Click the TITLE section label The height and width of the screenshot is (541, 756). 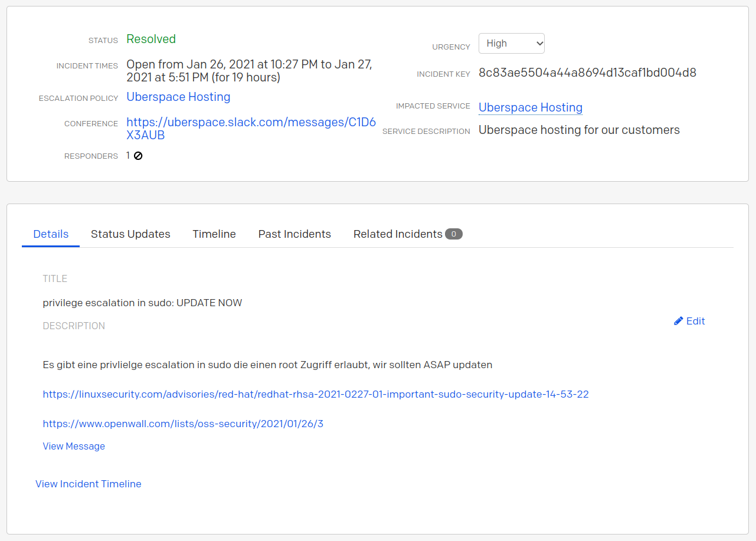55,278
